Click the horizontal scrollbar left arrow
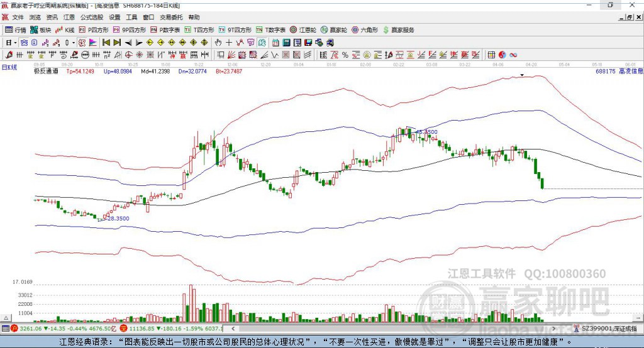 (x=233, y=329)
